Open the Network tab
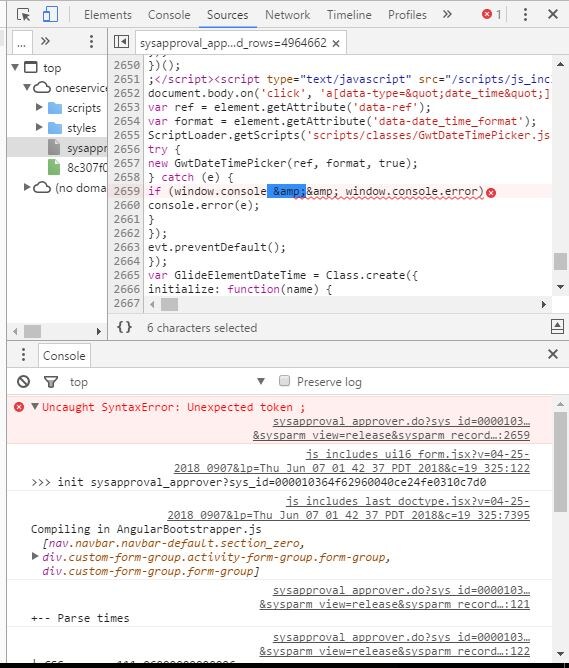569x668 pixels. (x=287, y=14)
